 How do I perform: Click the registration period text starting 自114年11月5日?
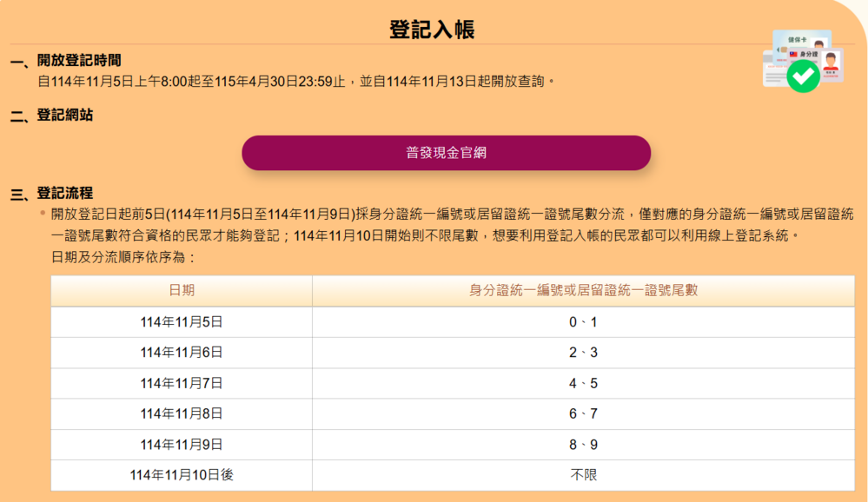[x=295, y=82]
